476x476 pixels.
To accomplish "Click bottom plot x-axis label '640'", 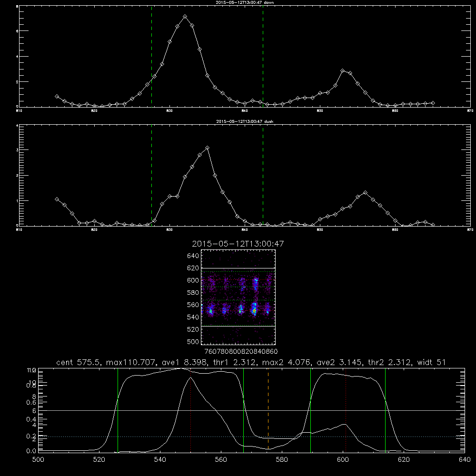I will click(465, 460).
